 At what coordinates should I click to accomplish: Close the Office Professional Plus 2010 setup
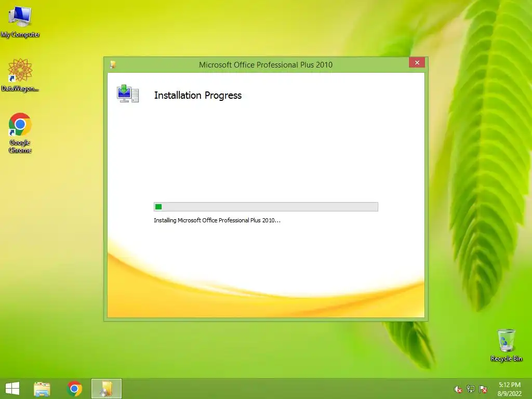click(417, 63)
